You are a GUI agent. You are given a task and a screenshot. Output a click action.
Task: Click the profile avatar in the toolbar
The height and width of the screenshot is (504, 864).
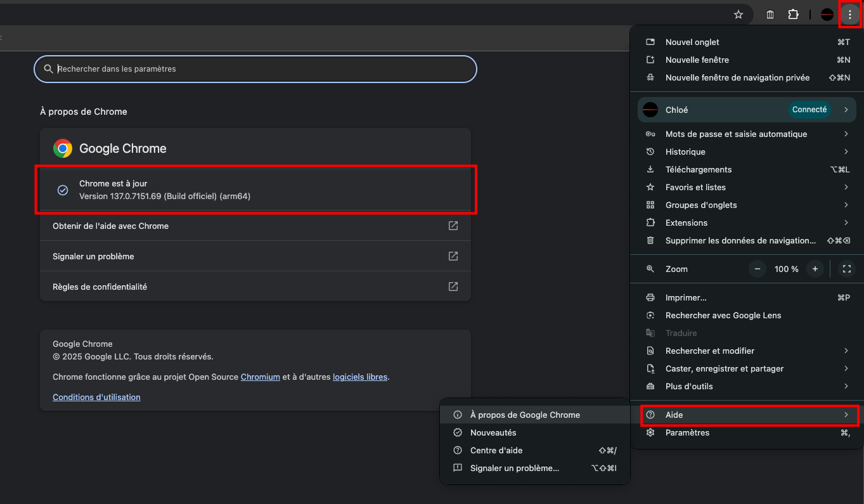[x=827, y=15]
